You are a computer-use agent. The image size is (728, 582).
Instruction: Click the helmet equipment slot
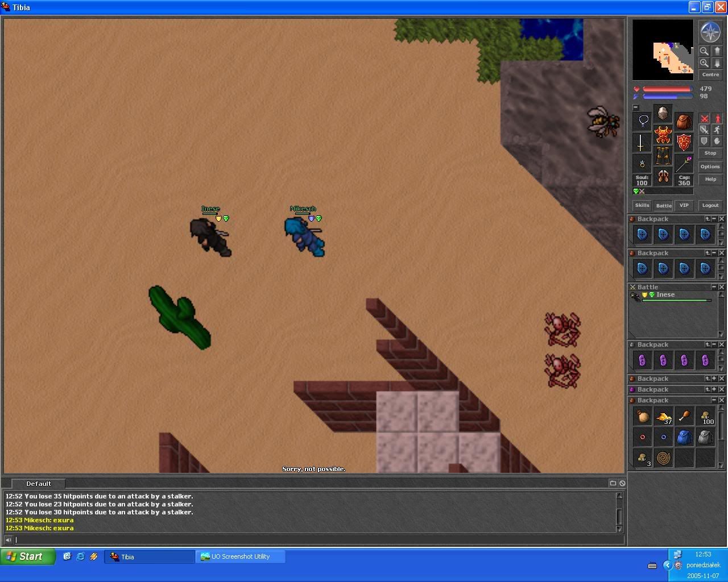pyautogui.click(x=663, y=114)
